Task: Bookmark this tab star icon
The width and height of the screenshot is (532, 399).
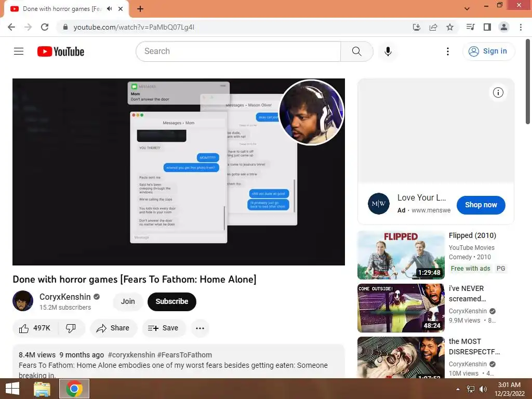Action: pyautogui.click(x=450, y=27)
